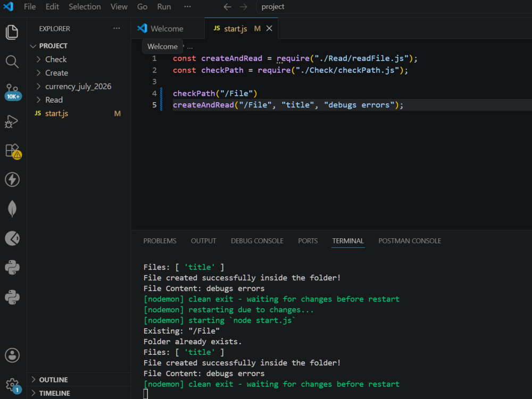Open Source Control with 10K+ badge
The width and height of the screenshot is (532, 399).
coord(13,92)
